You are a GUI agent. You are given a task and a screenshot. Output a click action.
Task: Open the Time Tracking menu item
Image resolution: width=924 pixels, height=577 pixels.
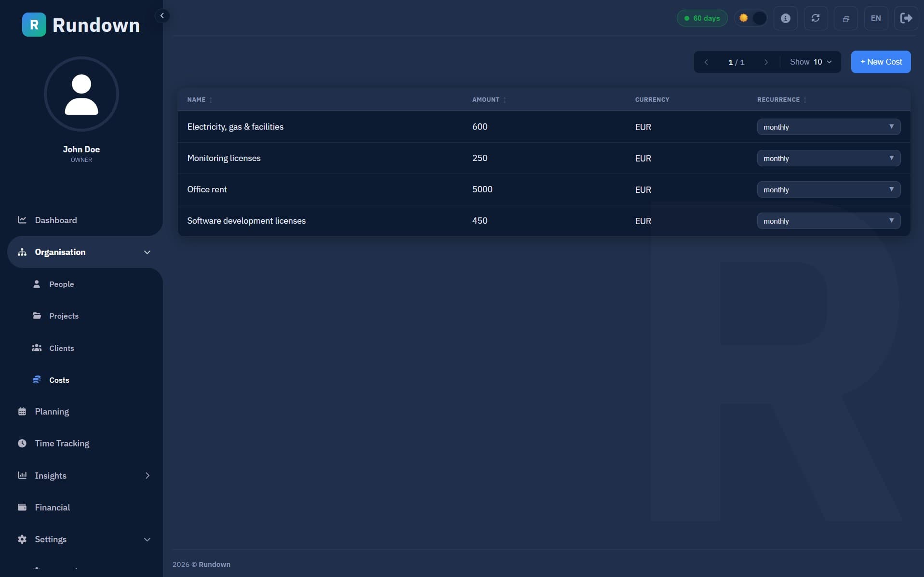[x=62, y=443]
